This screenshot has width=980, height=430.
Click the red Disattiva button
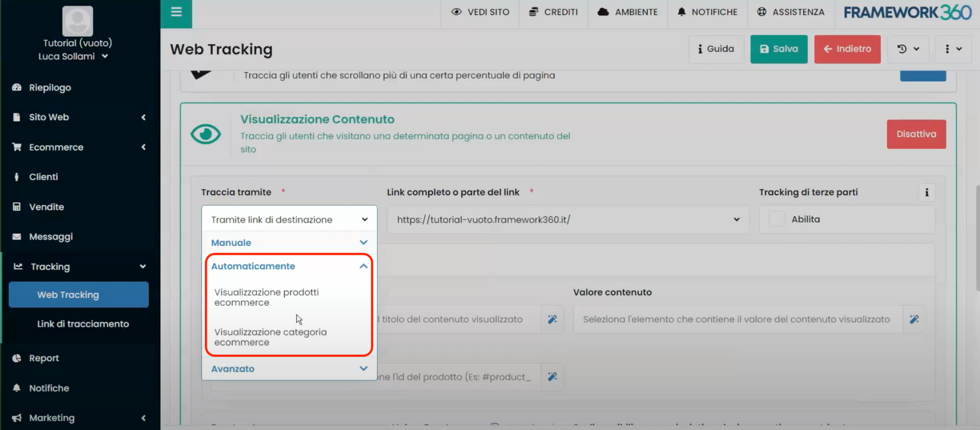[x=916, y=134]
